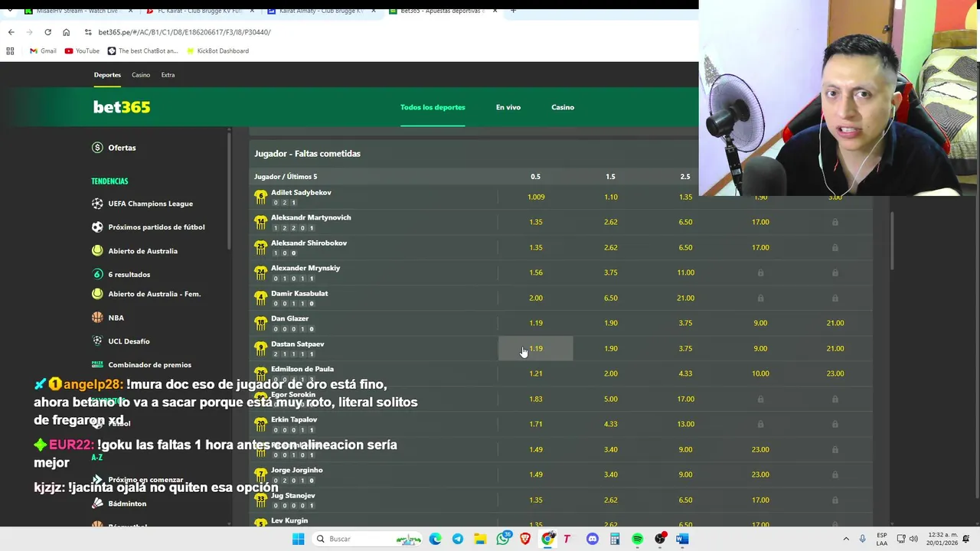Image resolution: width=980 pixels, height=551 pixels.
Task: Open En vivo in bet365 header
Action: [508, 107]
